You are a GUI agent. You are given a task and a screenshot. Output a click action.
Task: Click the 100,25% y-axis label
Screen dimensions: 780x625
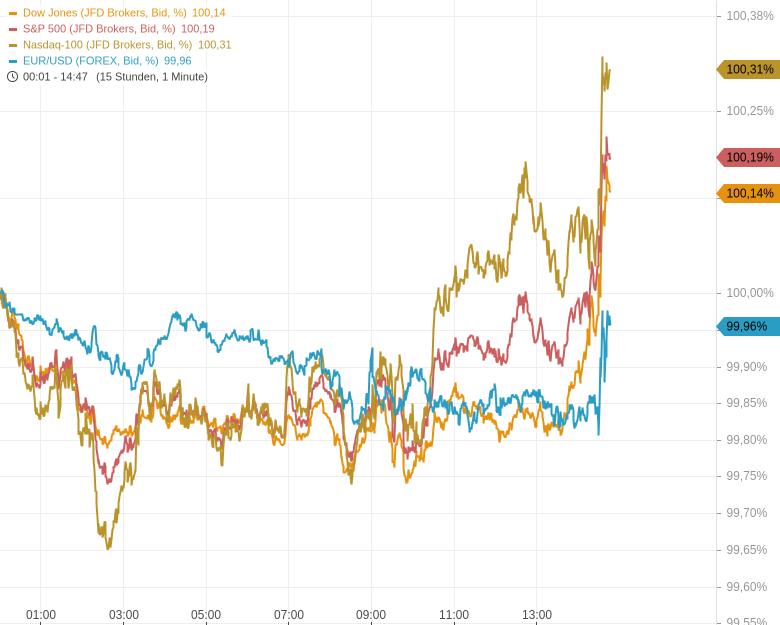(x=749, y=111)
